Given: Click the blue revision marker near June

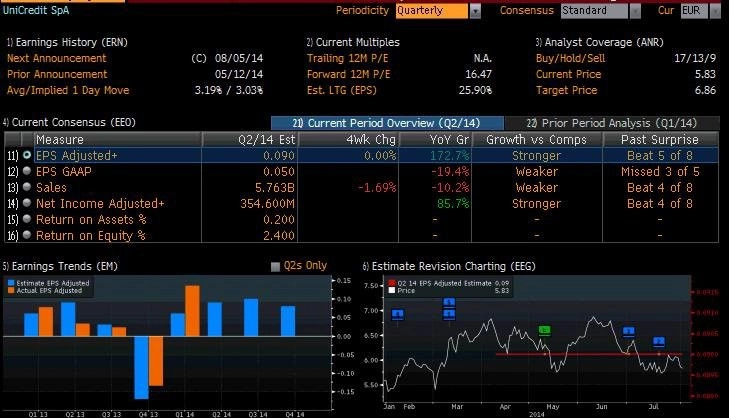Looking at the screenshot, I should 629,332.
